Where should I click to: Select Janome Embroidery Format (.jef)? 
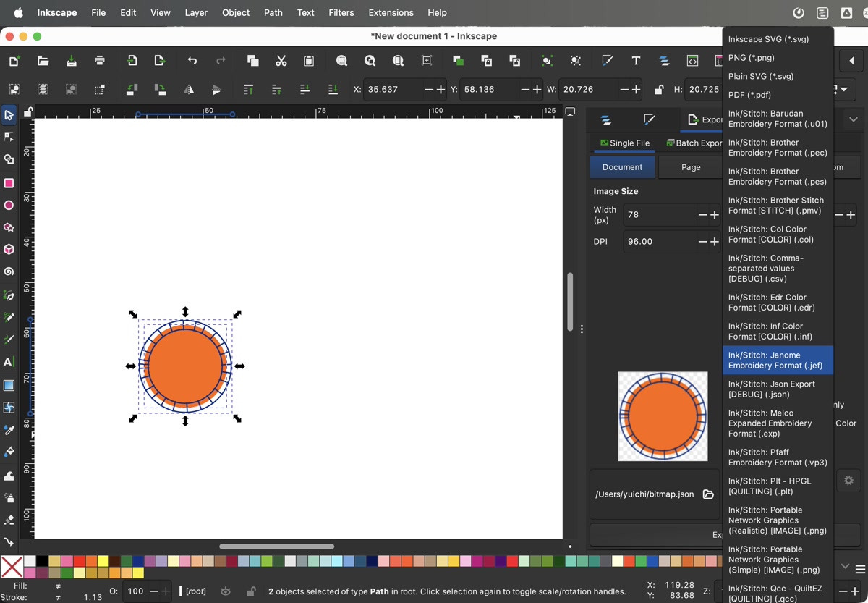tap(778, 360)
